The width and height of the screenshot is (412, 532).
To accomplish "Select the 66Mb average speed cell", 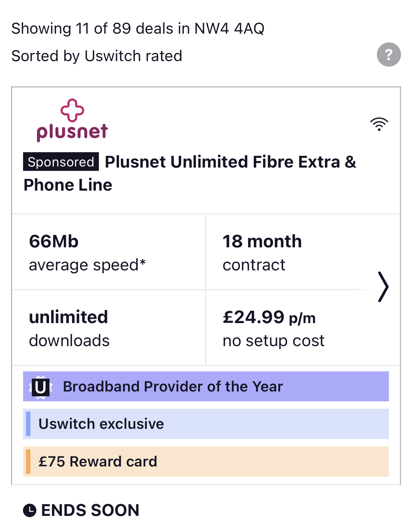I will 109,252.
